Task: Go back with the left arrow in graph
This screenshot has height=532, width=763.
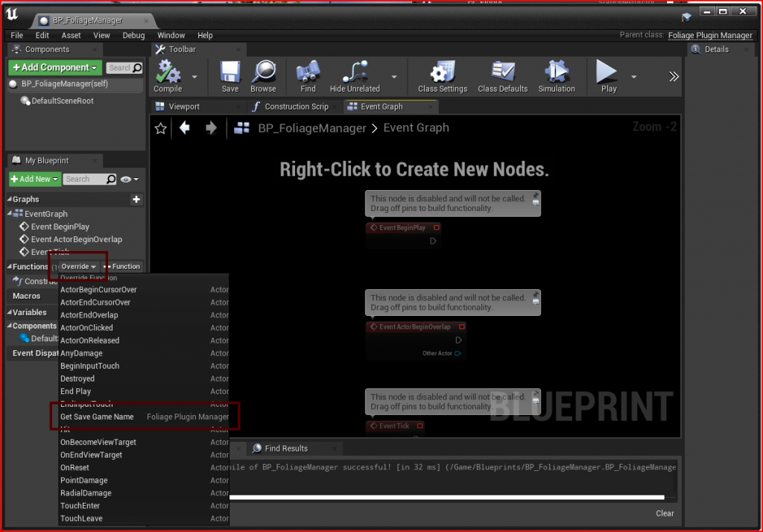Action: [x=185, y=127]
